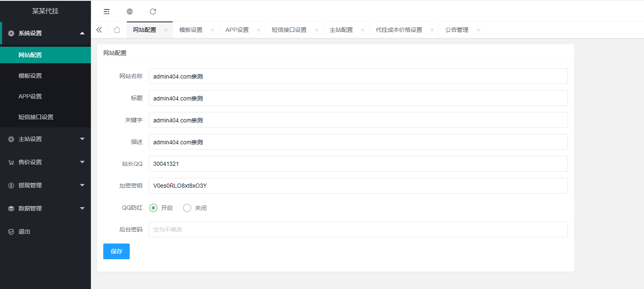The width and height of the screenshot is (644, 289).
Task: Click the double-left arrow tab scroll icon
Action: (x=99, y=30)
